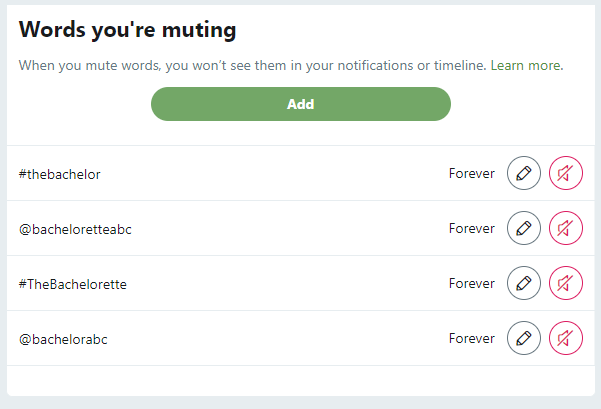Click the Forever duration beside @bachelorabc
This screenshot has height=409, width=601.
(471, 338)
